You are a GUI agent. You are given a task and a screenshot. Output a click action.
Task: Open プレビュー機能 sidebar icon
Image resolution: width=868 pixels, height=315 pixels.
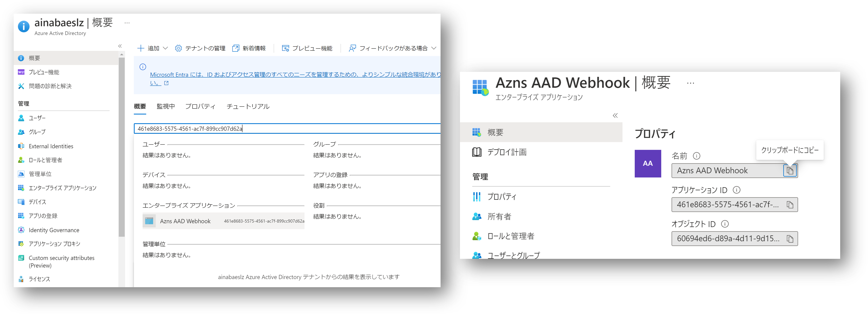[21, 72]
